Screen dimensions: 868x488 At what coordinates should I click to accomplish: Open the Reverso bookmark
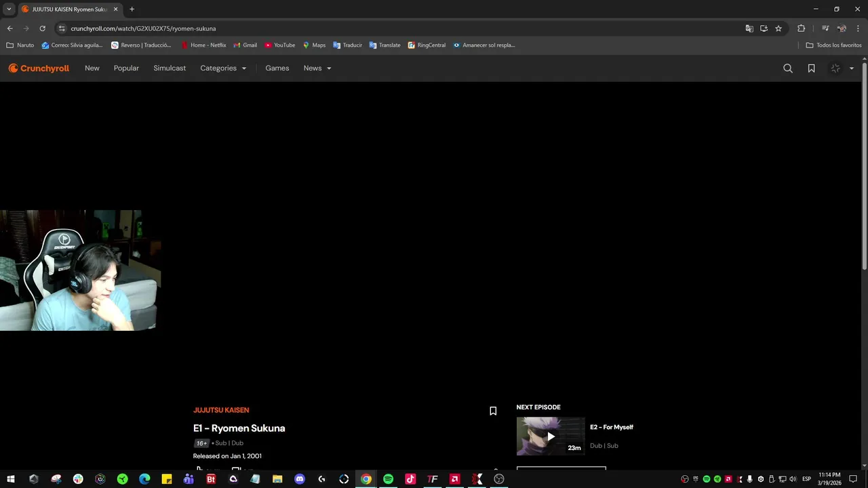point(141,45)
